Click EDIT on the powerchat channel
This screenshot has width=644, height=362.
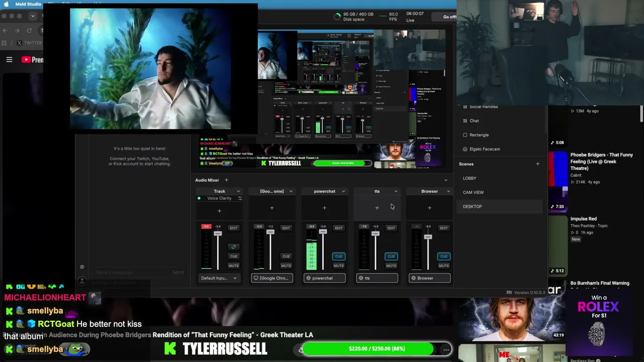(x=339, y=228)
